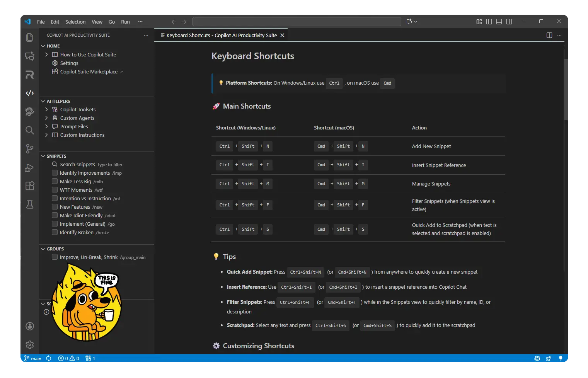Click the Copilot status icon in status bar

pos(537,358)
